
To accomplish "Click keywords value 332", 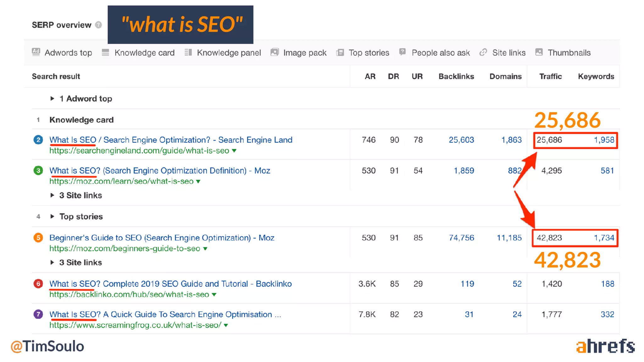I will (607, 314).
